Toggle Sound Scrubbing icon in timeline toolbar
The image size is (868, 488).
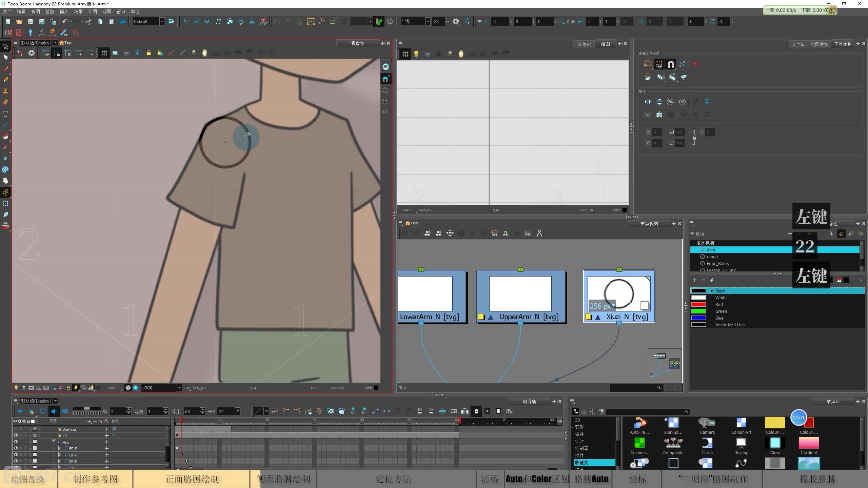tap(65, 411)
